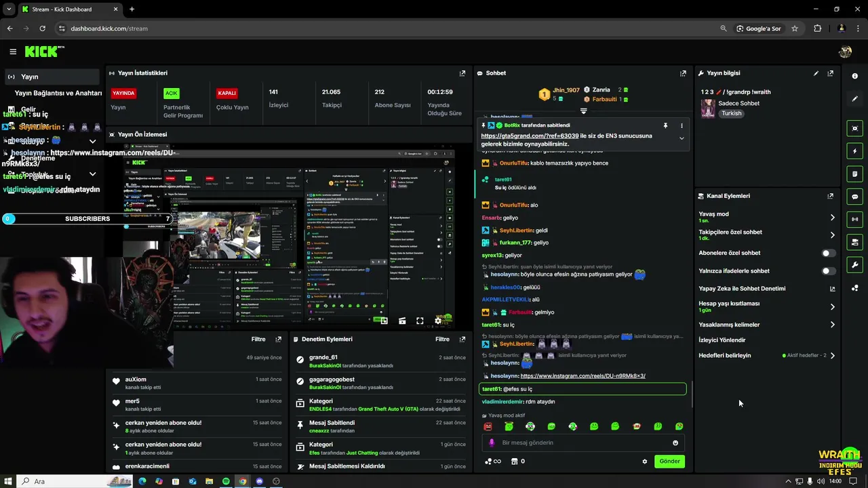Click the Grand Theft Auto V (GTA) category link

[388, 409]
